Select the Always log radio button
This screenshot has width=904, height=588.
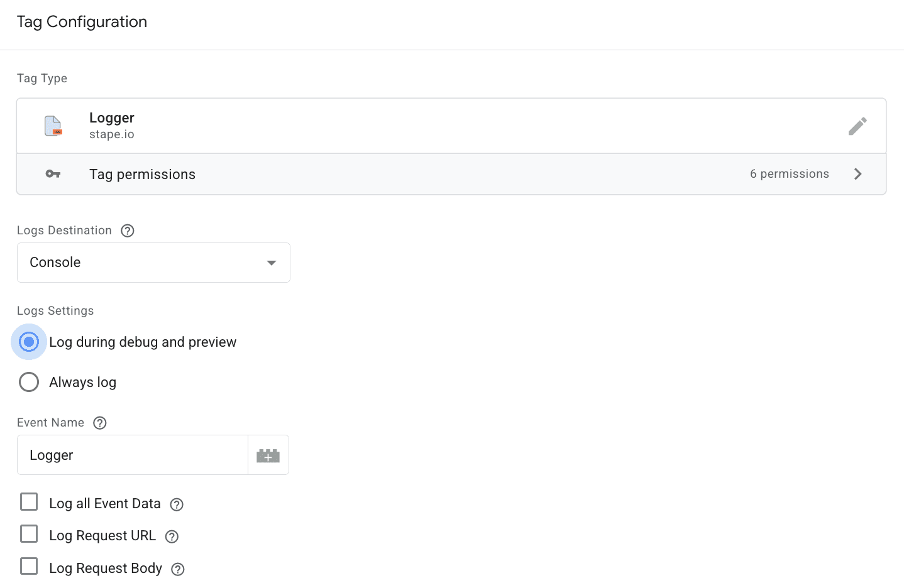point(29,382)
